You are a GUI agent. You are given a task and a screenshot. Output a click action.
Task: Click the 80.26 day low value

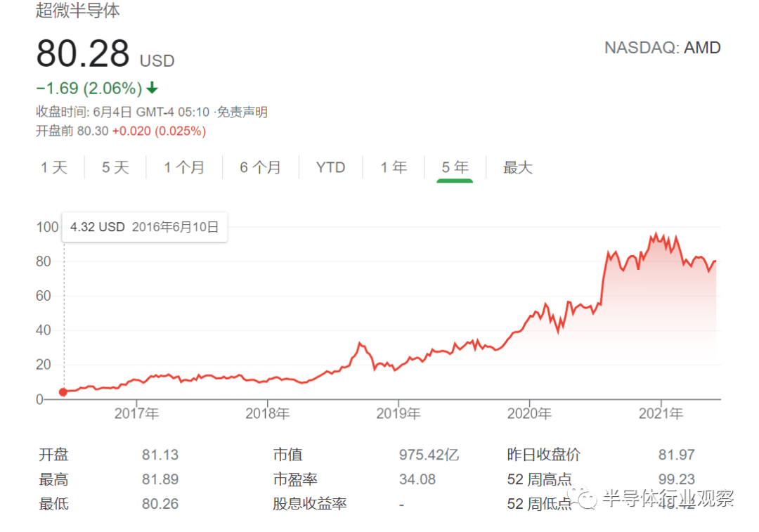point(160,504)
